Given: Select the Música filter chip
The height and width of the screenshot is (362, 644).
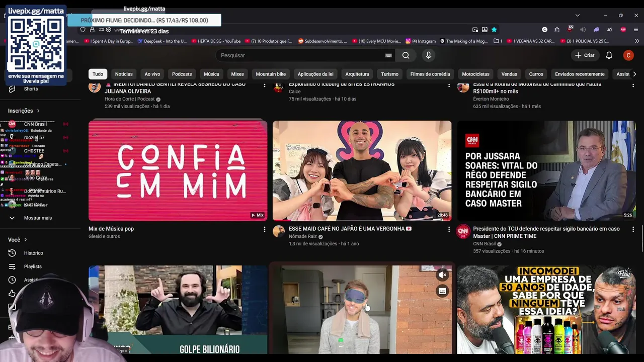Looking at the screenshot, I should tap(211, 74).
